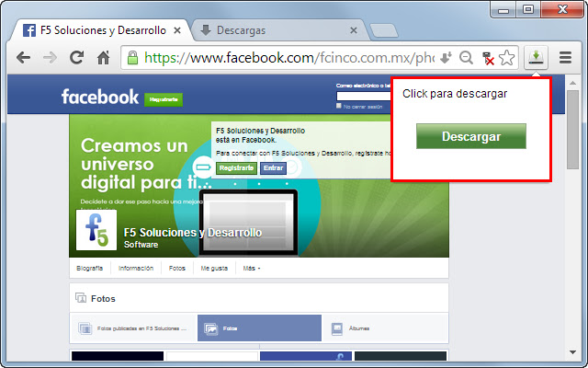The image size is (588, 368).
Task: Maximize the browser window
Action: (528, 10)
